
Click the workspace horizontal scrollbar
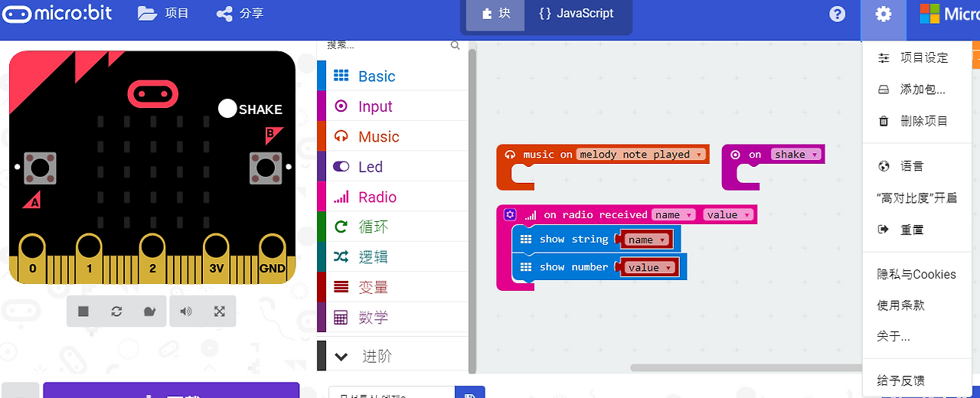tap(746, 368)
